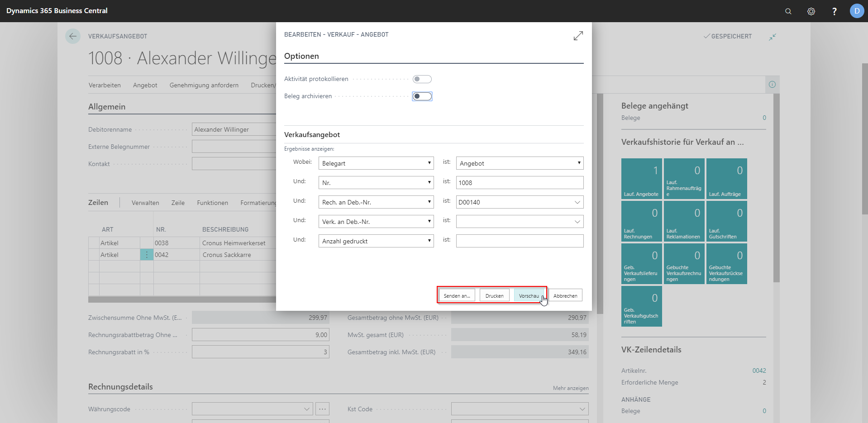Open Währungscode assist-edit ellipsis button
868x423 pixels.
click(x=322, y=409)
